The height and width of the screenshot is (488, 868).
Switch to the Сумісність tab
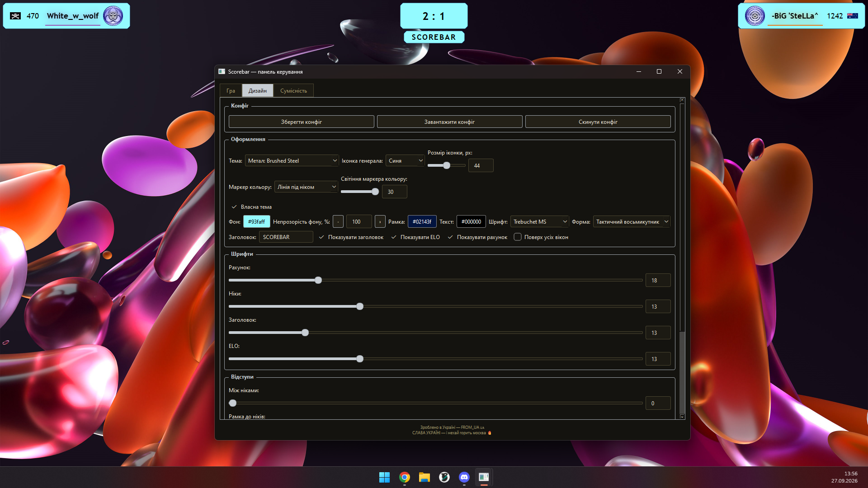293,91
